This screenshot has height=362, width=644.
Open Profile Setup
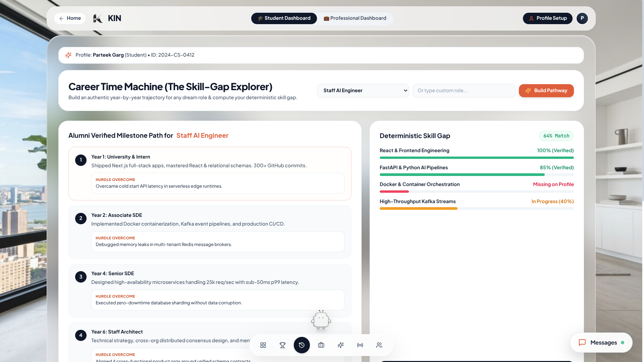[548, 18]
